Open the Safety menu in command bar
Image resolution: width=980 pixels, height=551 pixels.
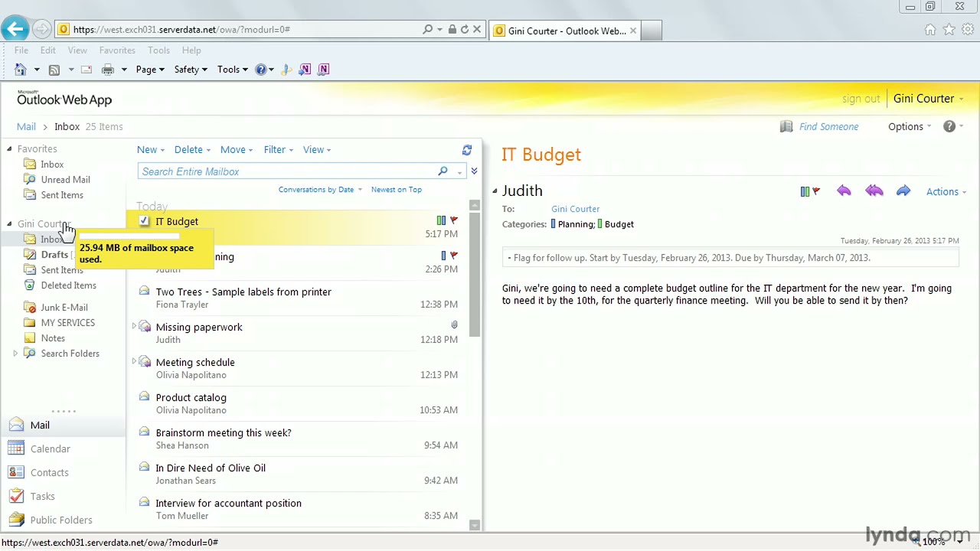(x=191, y=70)
